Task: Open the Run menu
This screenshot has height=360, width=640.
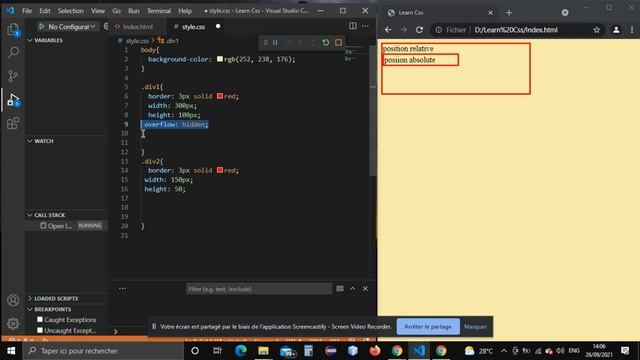Action: point(133,11)
